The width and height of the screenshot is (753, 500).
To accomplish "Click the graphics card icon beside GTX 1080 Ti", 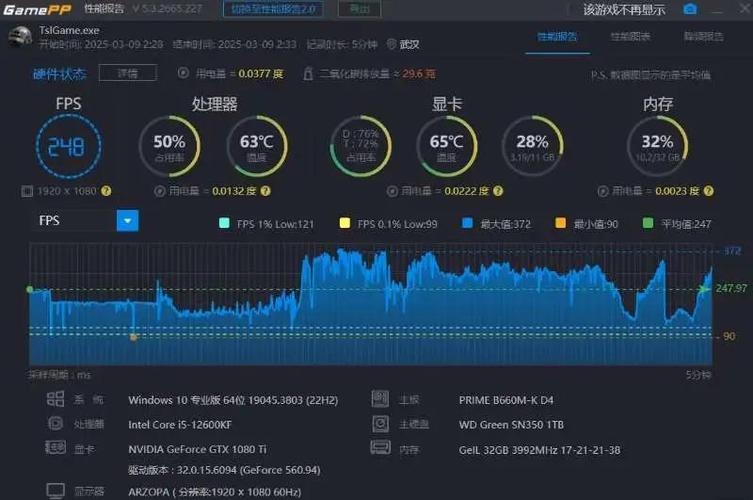I will 55,448.
